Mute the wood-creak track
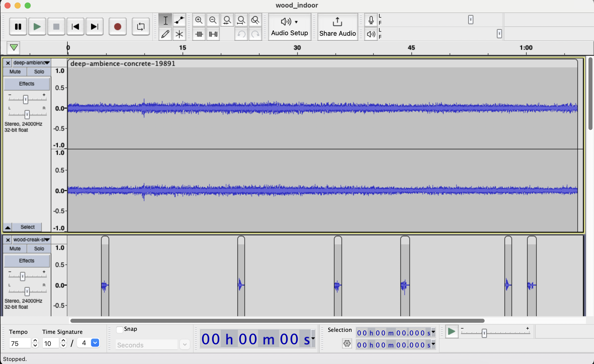Viewport: 594px width, 364px height. pos(15,249)
